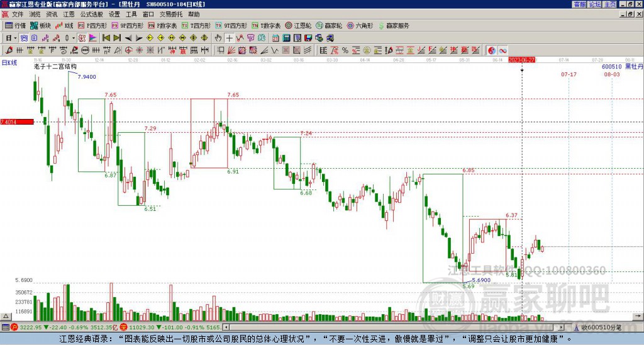Screen dimensions: 644x345
Task: Click the save floppy disk icon
Action: [308, 38]
